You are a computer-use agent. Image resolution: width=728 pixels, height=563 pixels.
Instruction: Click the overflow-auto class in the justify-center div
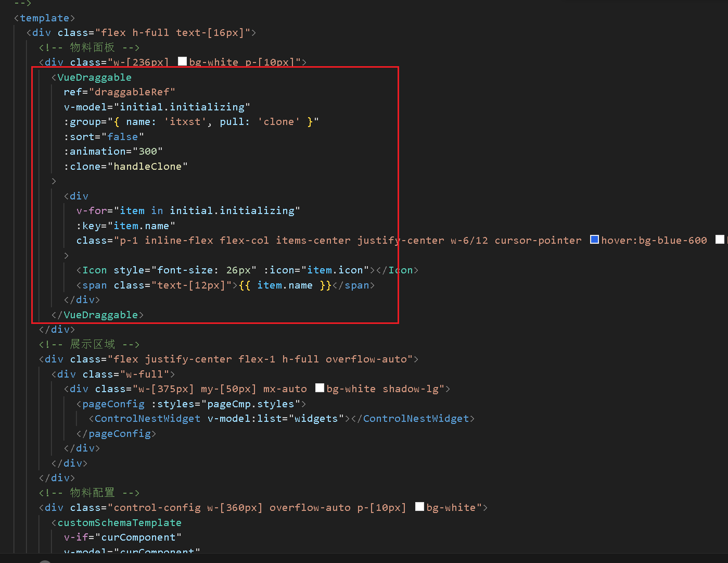(366, 359)
